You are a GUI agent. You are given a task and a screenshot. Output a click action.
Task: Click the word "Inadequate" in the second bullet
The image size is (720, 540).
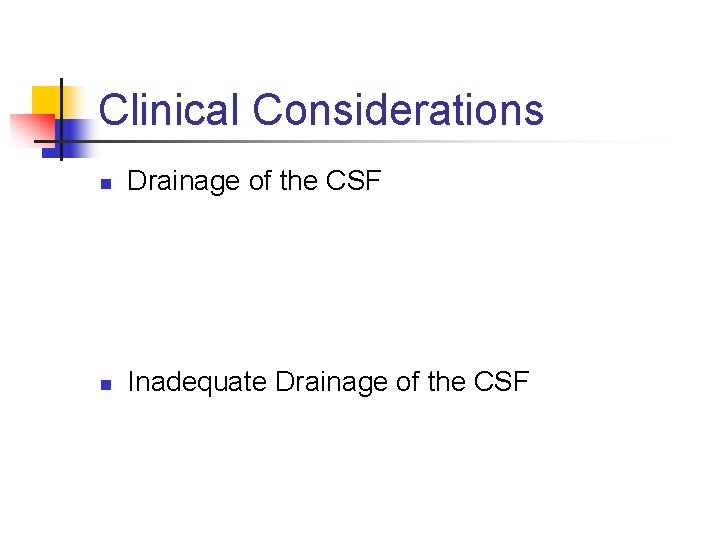197,382
